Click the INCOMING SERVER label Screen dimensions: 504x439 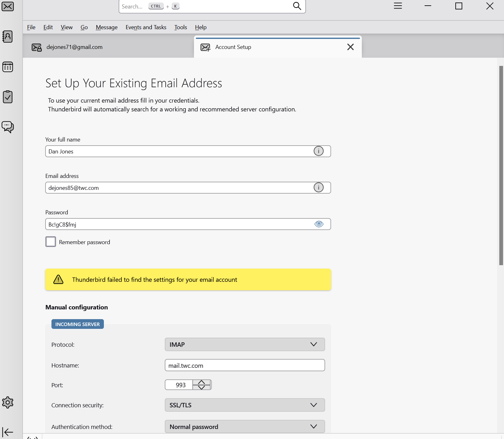click(x=78, y=324)
